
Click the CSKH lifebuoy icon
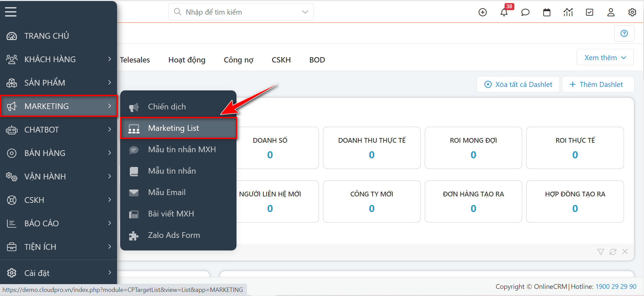click(12, 200)
